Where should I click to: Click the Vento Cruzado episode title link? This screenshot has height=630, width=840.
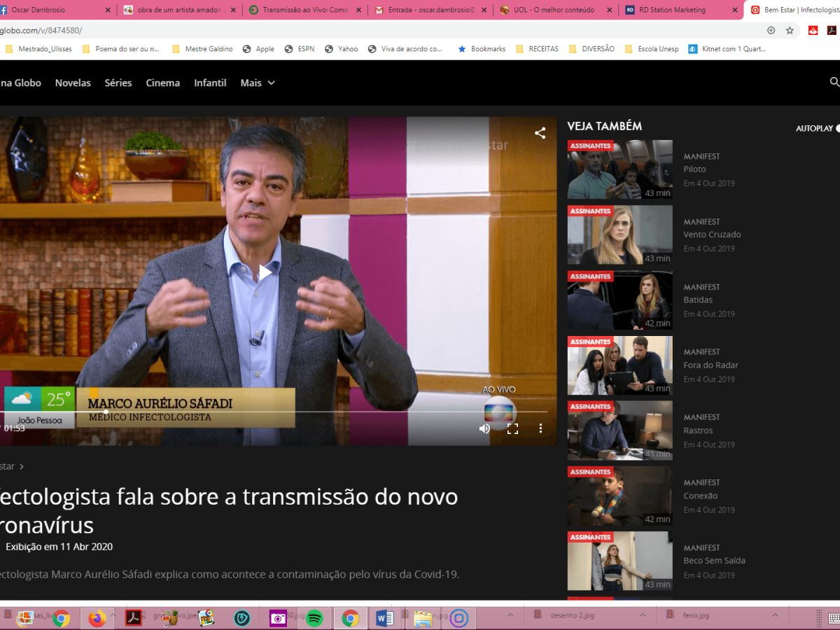[x=712, y=234]
